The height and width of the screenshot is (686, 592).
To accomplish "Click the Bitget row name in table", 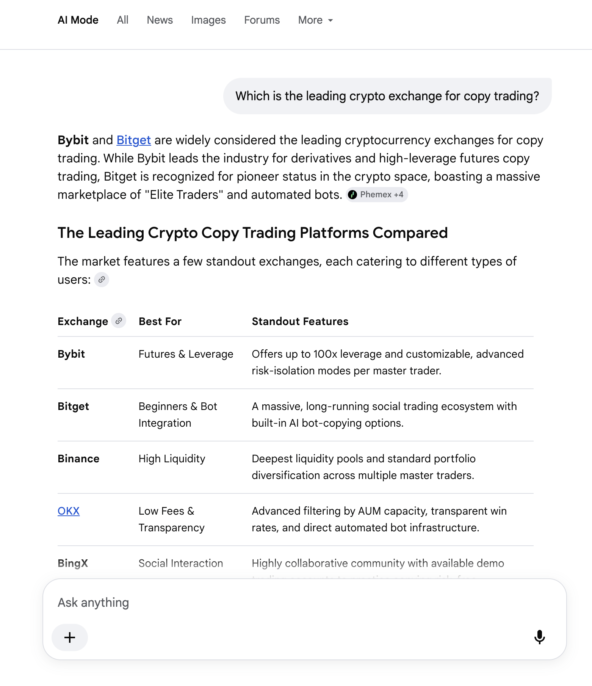I will click(73, 406).
